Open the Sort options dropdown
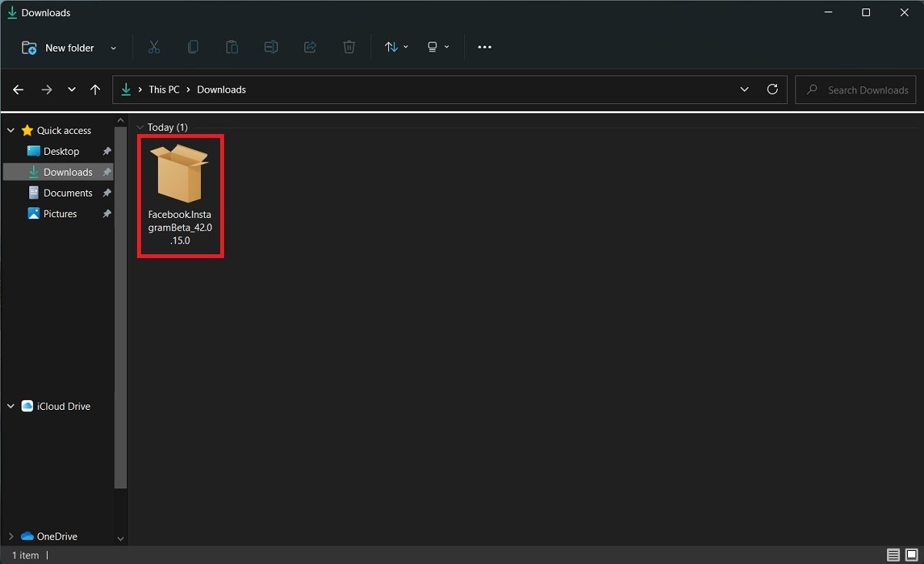This screenshot has width=924, height=564. tap(397, 47)
